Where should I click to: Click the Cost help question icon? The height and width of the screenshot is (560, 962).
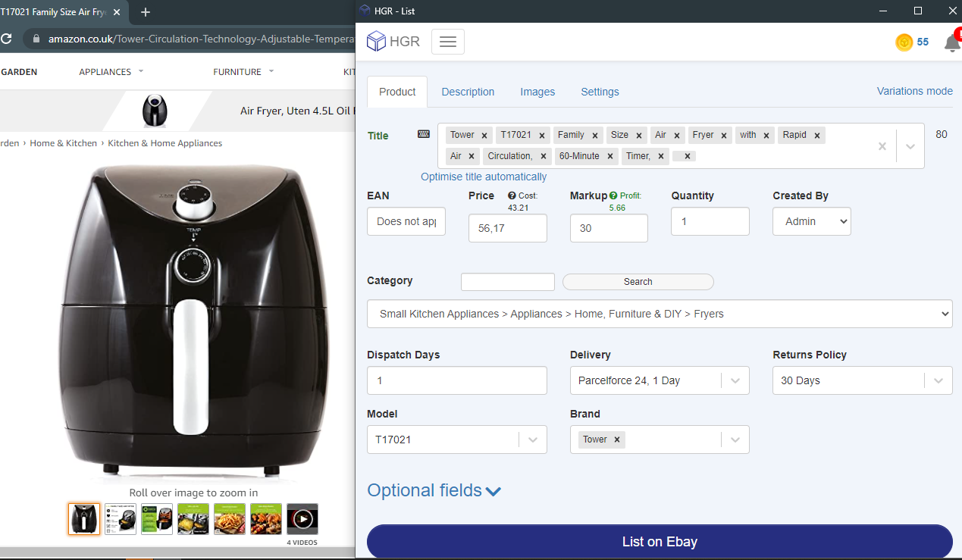point(512,196)
